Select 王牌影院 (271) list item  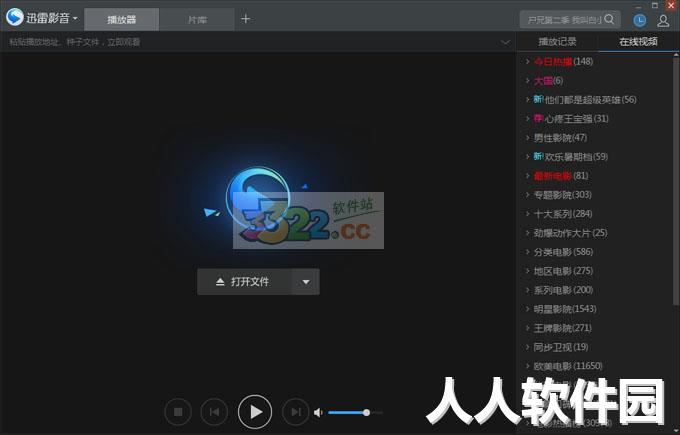coord(562,328)
